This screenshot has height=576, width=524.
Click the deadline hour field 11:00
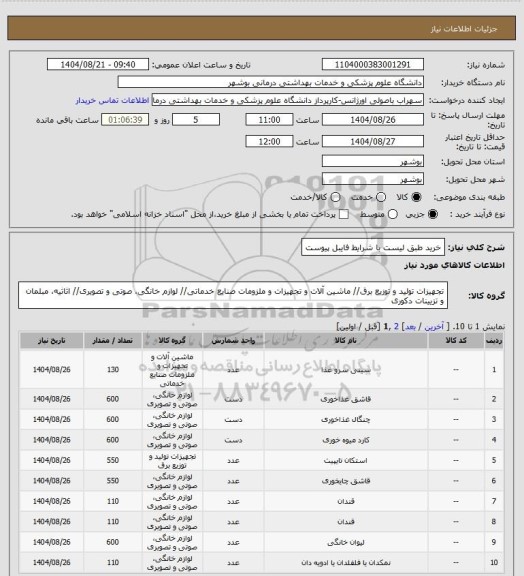269,120
